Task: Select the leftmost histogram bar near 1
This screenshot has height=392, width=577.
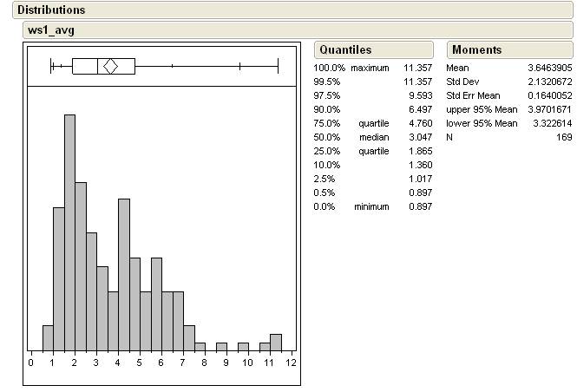Action: pyautogui.click(x=48, y=337)
